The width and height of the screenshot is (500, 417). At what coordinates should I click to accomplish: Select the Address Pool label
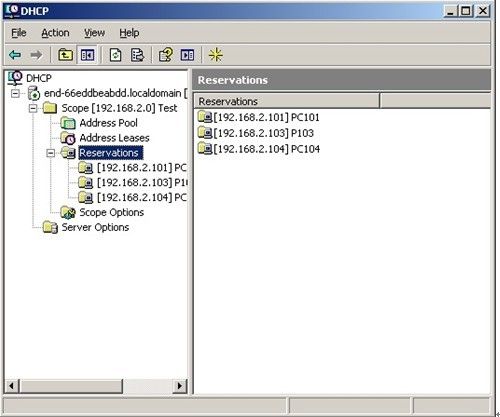click(x=108, y=123)
